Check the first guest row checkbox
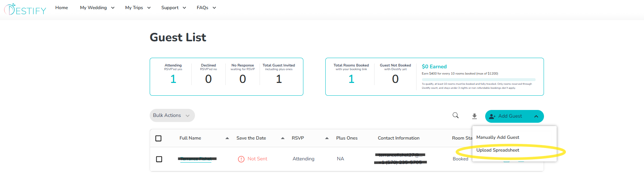Viewport: 644px width, 179px height. click(x=159, y=159)
